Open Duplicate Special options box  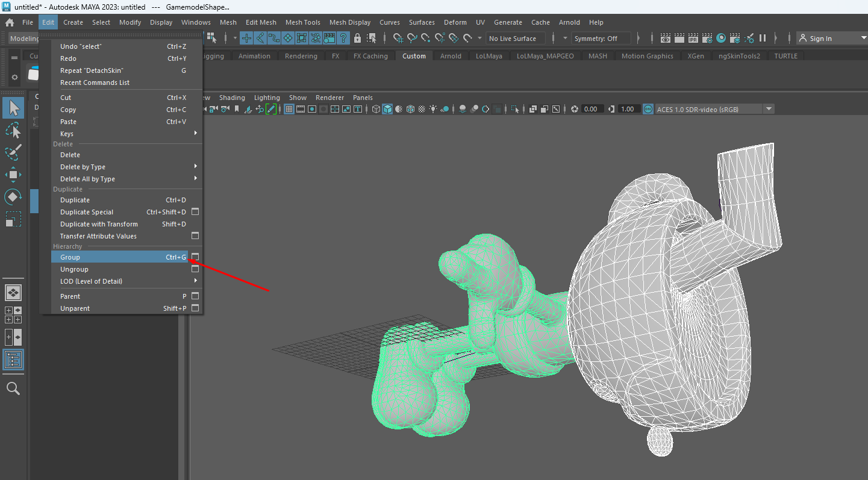(195, 212)
